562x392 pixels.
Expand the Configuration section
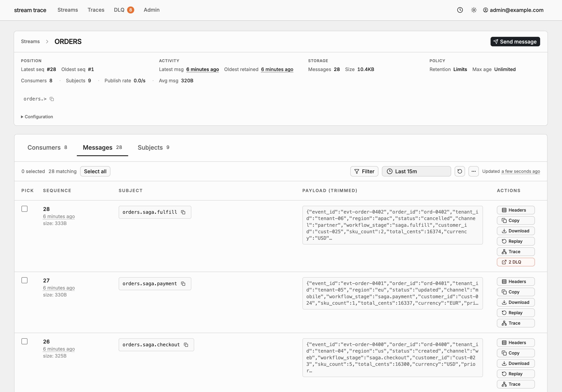coord(37,117)
